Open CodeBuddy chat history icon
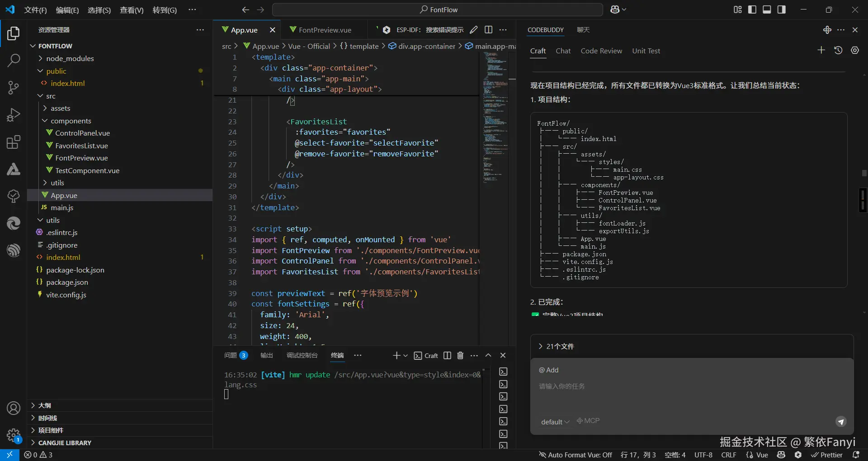868x461 pixels. [x=838, y=51]
